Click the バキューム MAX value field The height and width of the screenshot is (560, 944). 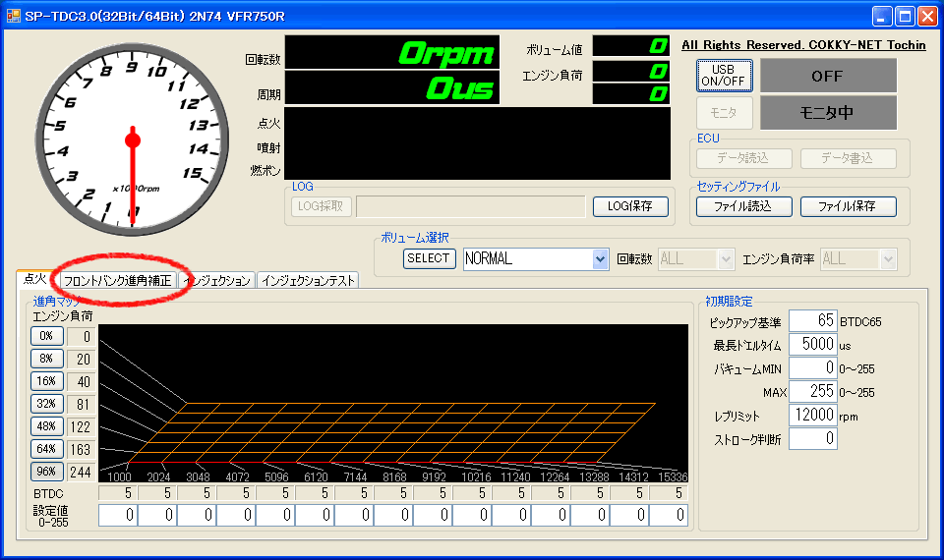pos(812,392)
